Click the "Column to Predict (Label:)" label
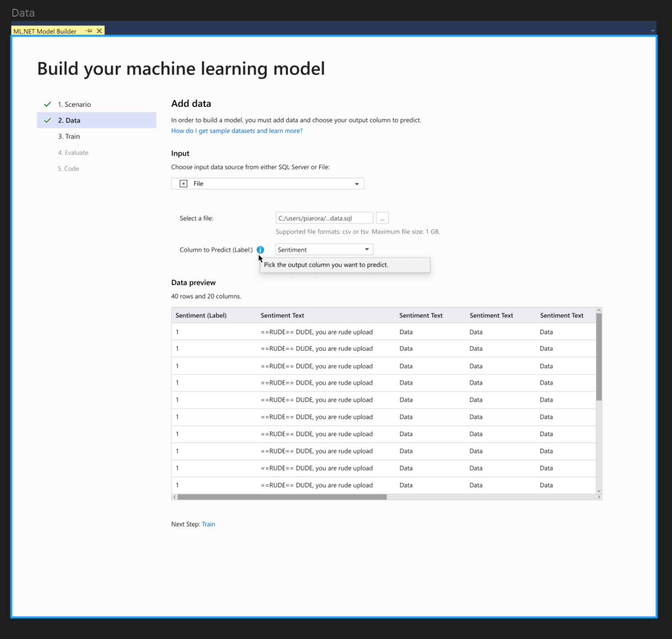The height and width of the screenshot is (639, 672). 216,250
